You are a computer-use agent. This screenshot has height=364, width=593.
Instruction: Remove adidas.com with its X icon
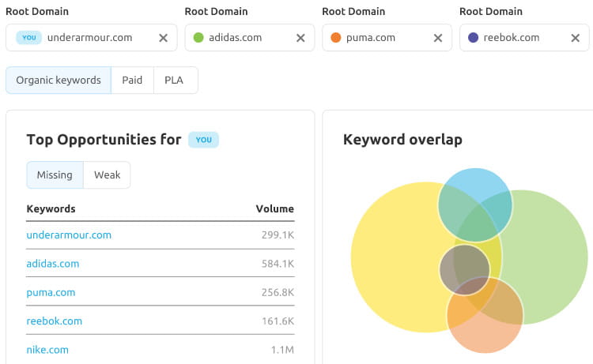pos(300,38)
